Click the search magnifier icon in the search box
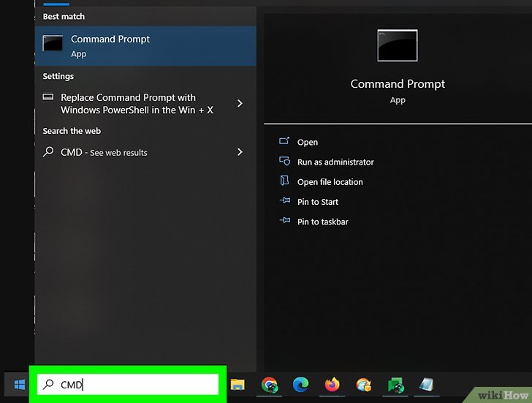 coord(48,384)
